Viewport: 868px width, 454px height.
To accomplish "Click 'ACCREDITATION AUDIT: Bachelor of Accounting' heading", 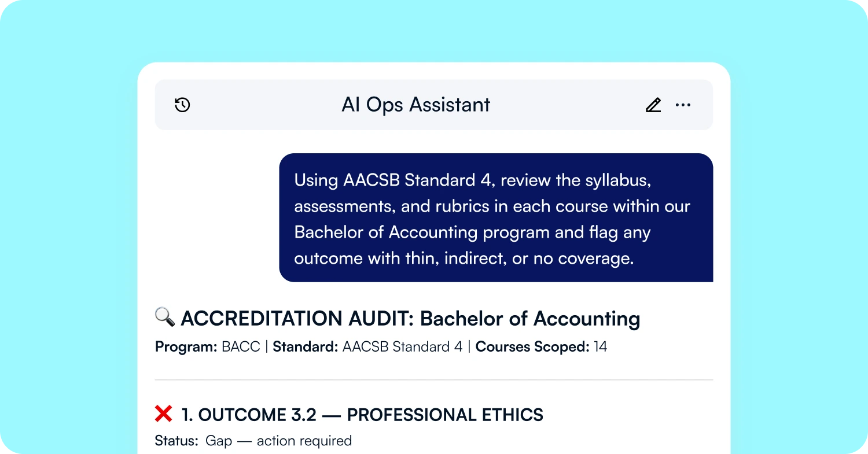I will pyautogui.click(x=410, y=319).
